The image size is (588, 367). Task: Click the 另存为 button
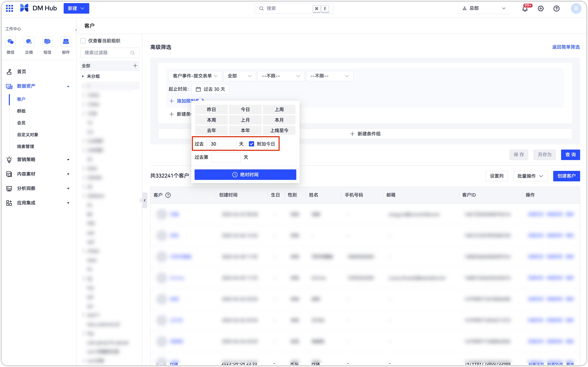tap(544, 155)
